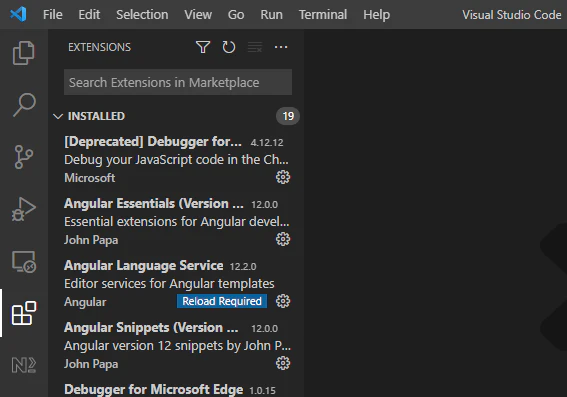Image resolution: width=567 pixels, height=397 pixels.
Task: Click Reload Required for Angular Language Service
Action: [222, 301]
